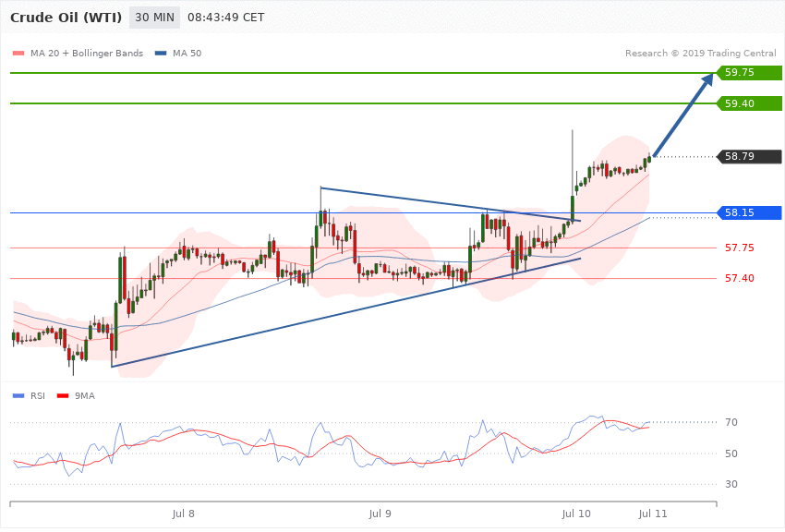Click the RSI legend label text
This screenshot has height=532, width=785.
click(38, 396)
